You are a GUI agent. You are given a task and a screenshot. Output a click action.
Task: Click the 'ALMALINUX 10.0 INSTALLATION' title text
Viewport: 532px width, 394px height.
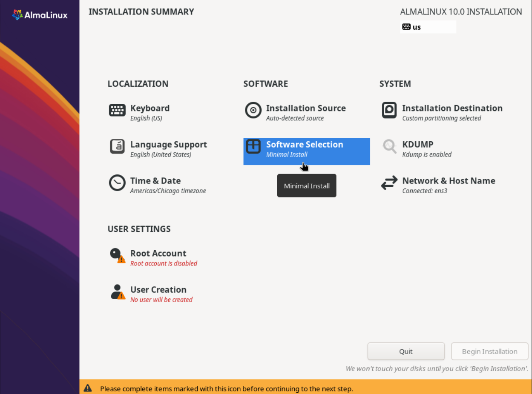click(461, 12)
